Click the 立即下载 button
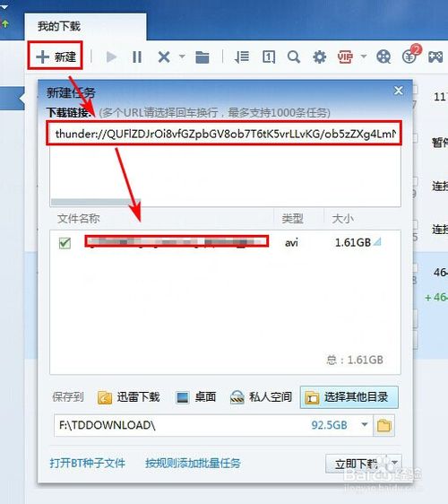Screen dimensions: 448x504 coord(356,464)
